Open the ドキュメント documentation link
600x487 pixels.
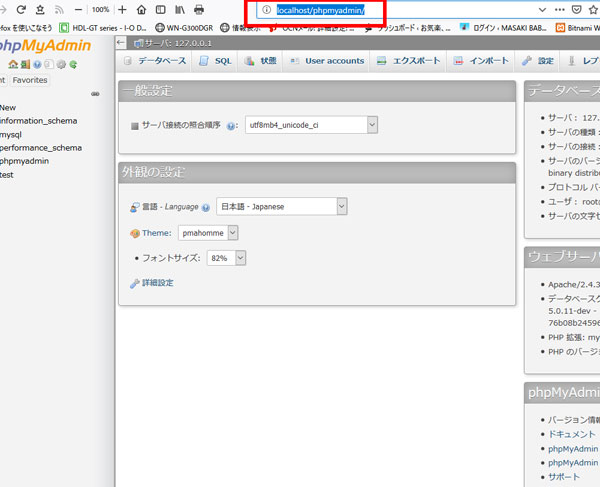click(572, 434)
